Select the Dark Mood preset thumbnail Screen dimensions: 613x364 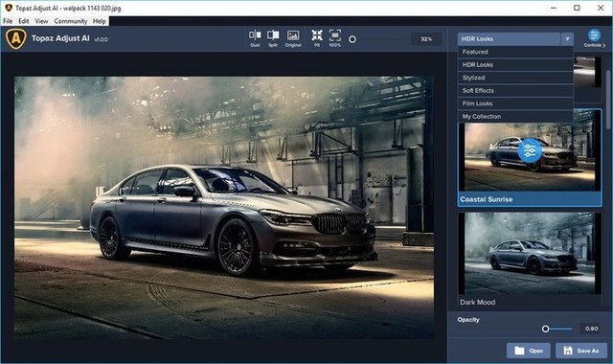pyautogui.click(x=530, y=253)
